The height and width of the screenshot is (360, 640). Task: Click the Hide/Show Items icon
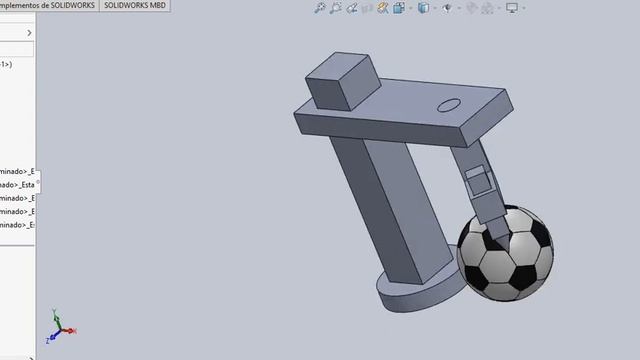pos(447,8)
